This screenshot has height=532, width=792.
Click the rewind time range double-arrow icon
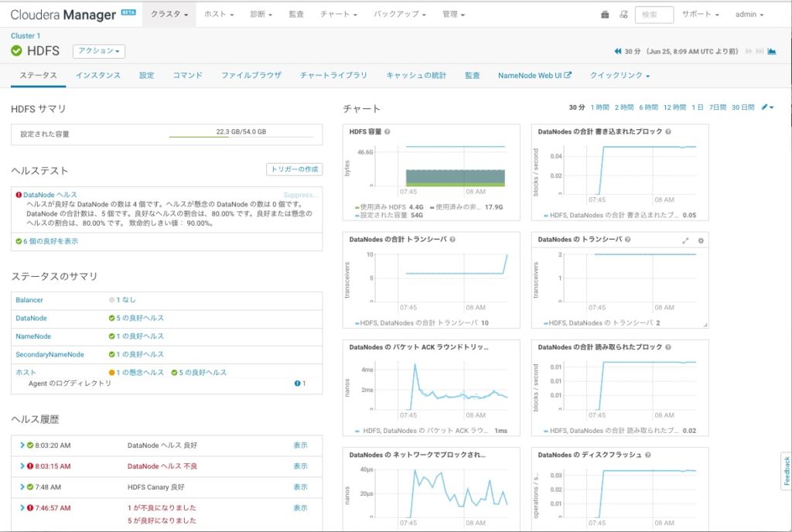(x=617, y=51)
